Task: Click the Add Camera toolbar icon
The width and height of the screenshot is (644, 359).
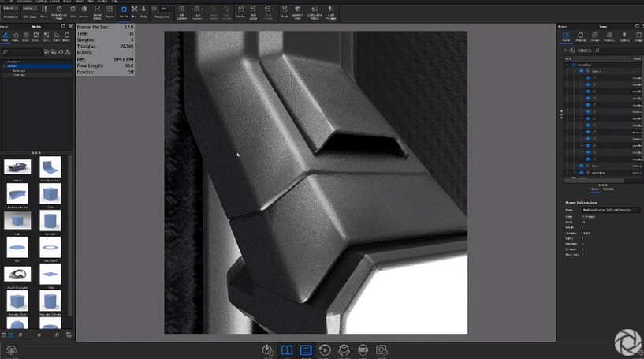Action: [x=182, y=11]
